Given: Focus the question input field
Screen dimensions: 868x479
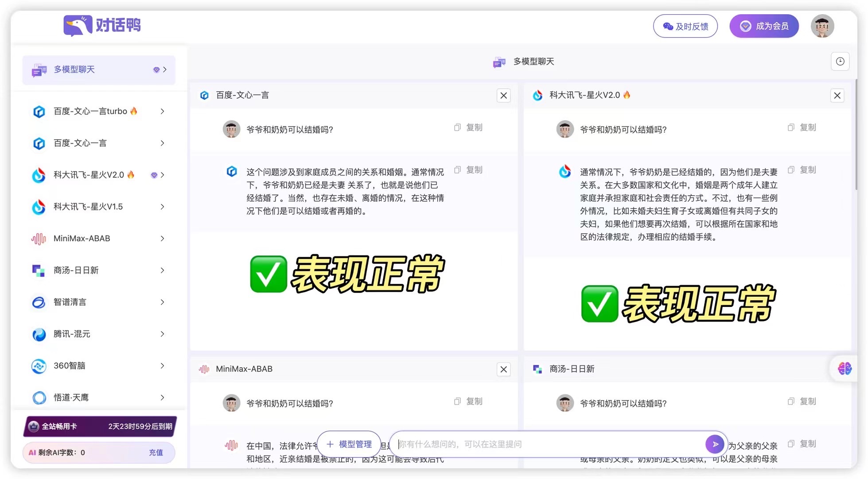Looking at the screenshot, I should [549, 444].
